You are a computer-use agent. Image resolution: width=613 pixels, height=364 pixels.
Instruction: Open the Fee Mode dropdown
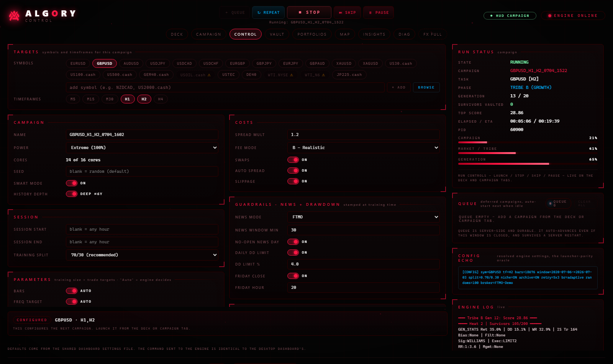coord(363,148)
